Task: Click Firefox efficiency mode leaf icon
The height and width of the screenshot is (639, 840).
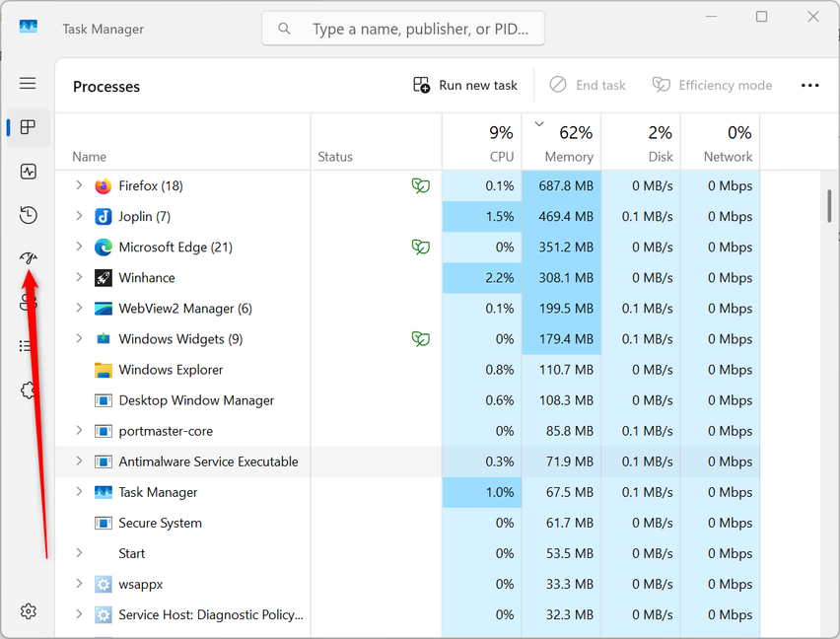Action: (421, 185)
